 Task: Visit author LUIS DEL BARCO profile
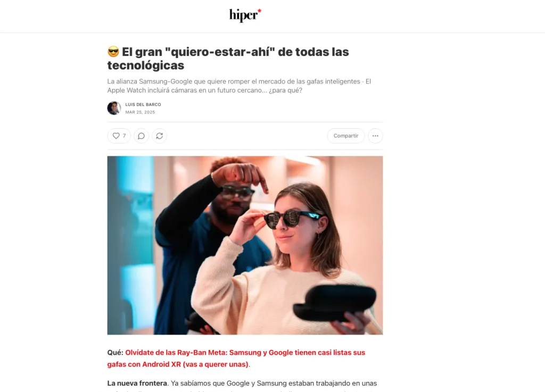(x=143, y=104)
